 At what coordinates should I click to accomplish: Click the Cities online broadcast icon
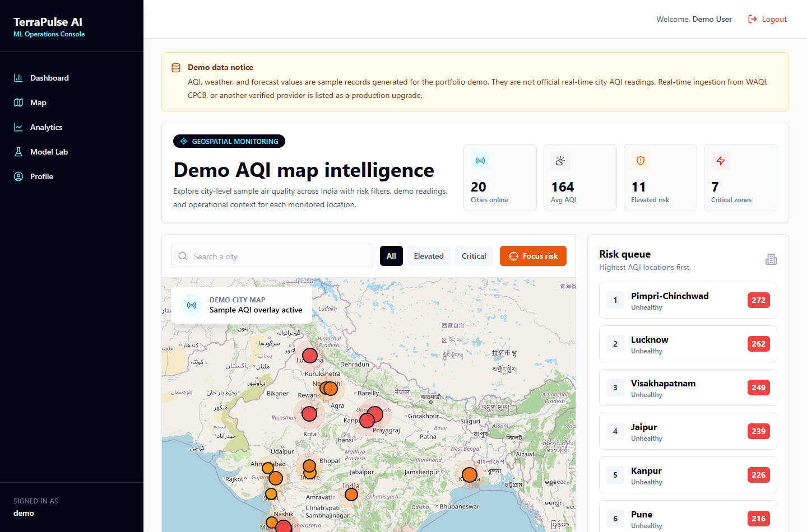tap(480, 161)
